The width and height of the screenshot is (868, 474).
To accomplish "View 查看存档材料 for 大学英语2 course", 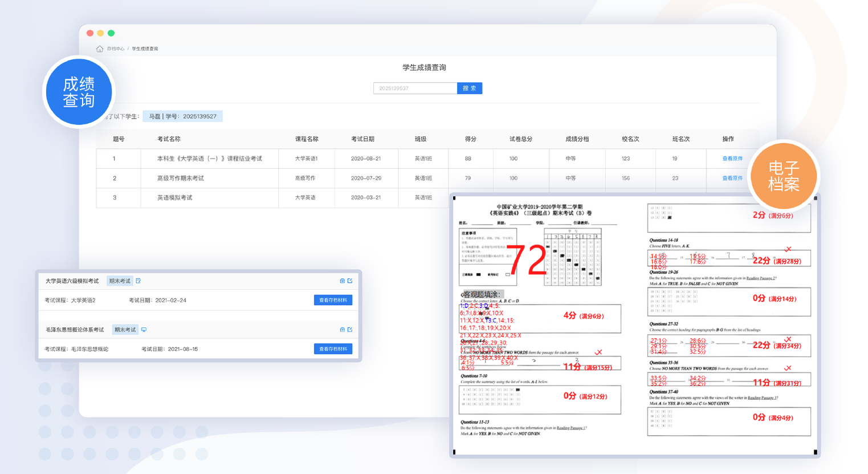I will (x=333, y=300).
